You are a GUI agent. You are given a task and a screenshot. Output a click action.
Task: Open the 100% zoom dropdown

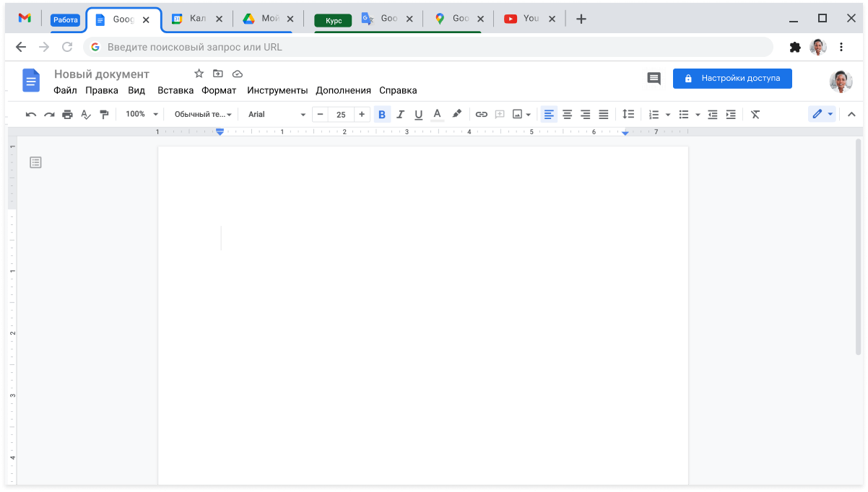142,115
